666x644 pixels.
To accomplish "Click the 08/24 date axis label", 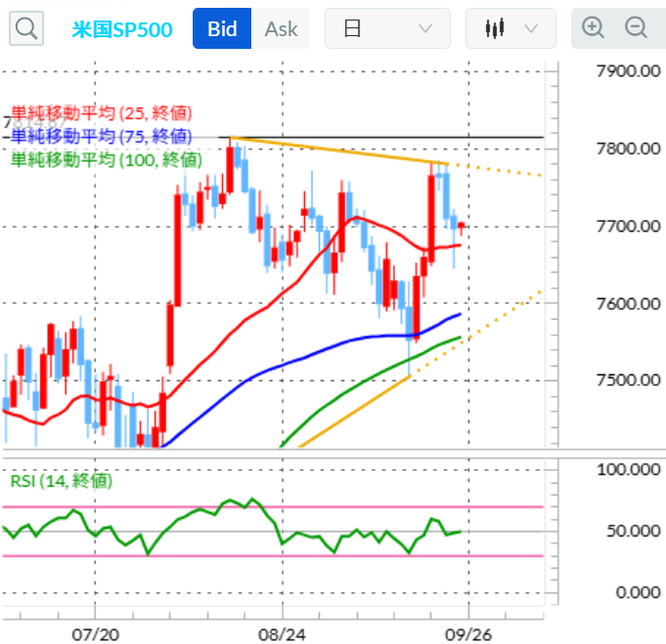I will (282, 634).
